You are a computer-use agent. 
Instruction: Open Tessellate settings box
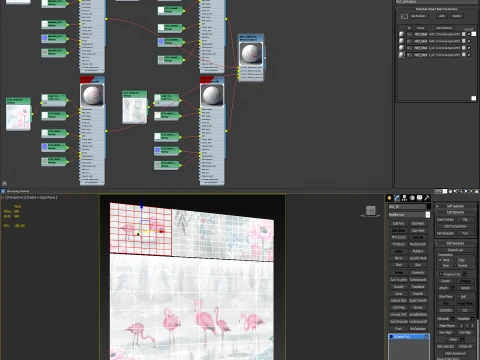(x=473, y=319)
